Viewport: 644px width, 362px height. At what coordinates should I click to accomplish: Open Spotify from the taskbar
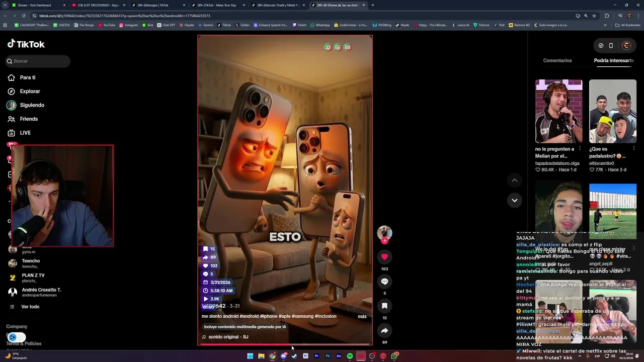click(350, 356)
